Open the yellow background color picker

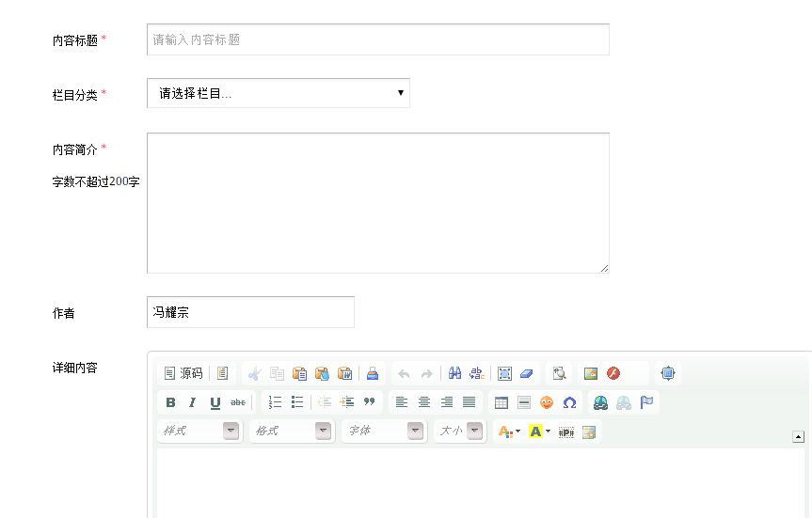[x=539, y=432]
